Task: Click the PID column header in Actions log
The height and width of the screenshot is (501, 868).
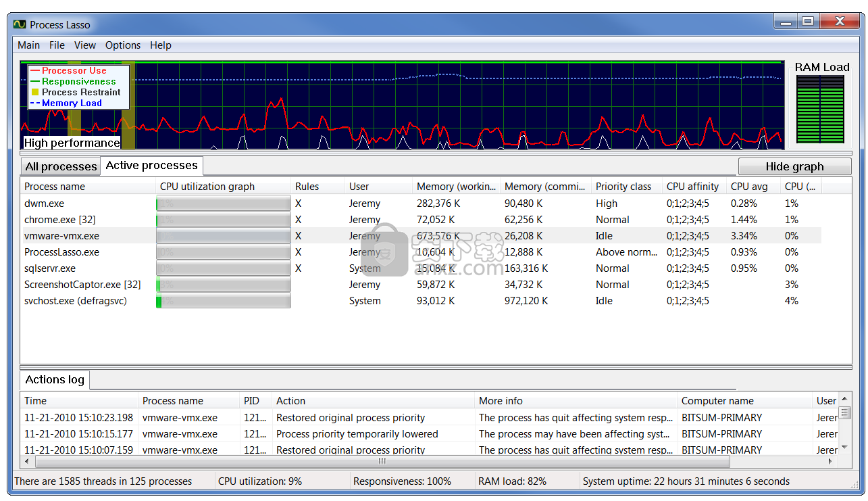Action: 256,401
